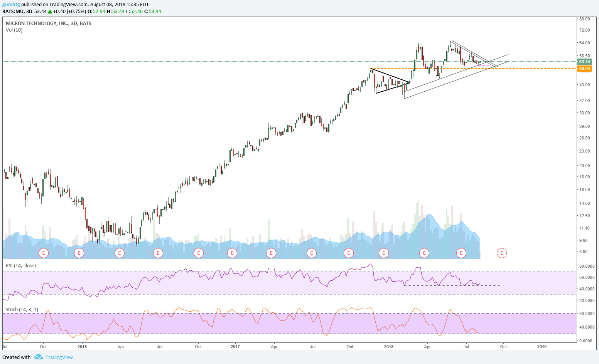Viewport: 599px width, 364px height.
Task: Click the 72.00 price axis label
Action: point(584,30)
